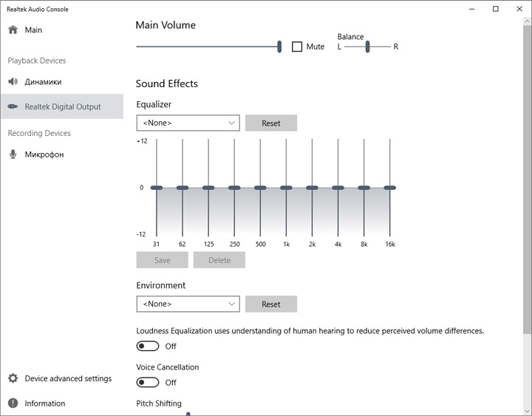Enable the Loudness Equalization switch

pyautogui.click(x=148, y=346)
